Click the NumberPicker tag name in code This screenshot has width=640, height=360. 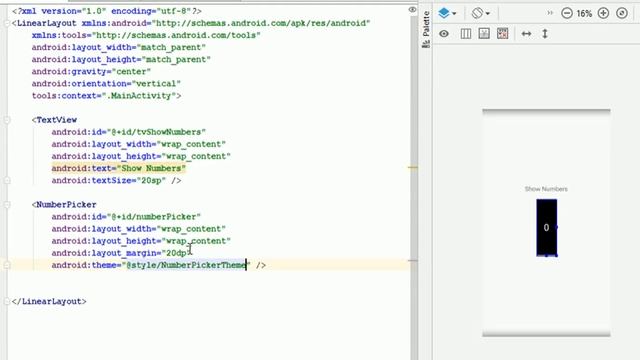(x=66, y=204)
